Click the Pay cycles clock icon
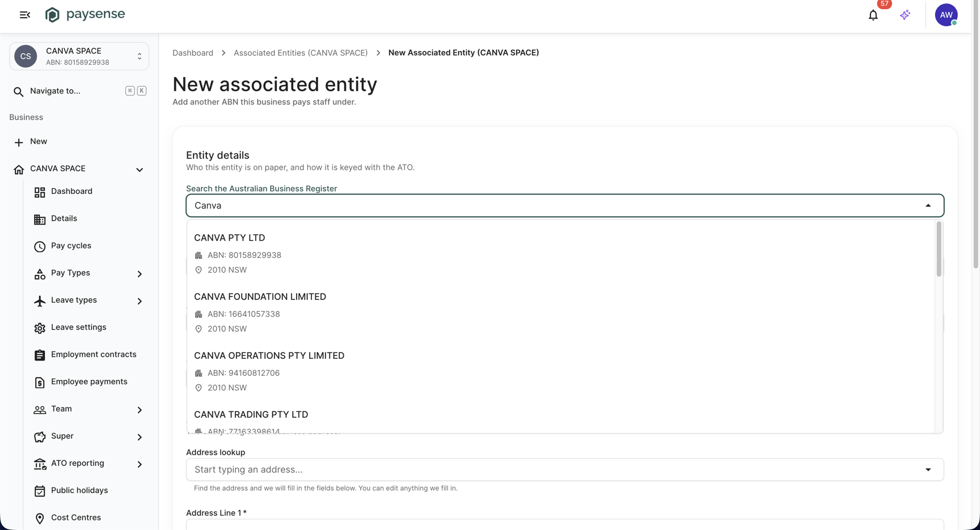The image size is (980, 530). pyautogui.click(x=40, y=247)
